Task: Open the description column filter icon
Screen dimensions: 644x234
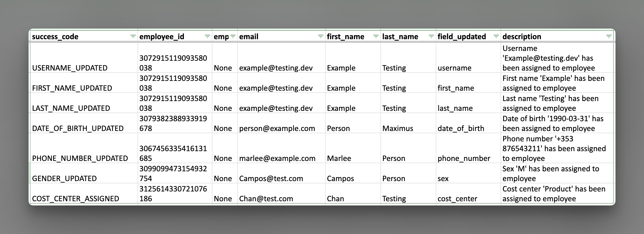Action: coord(609,37)
